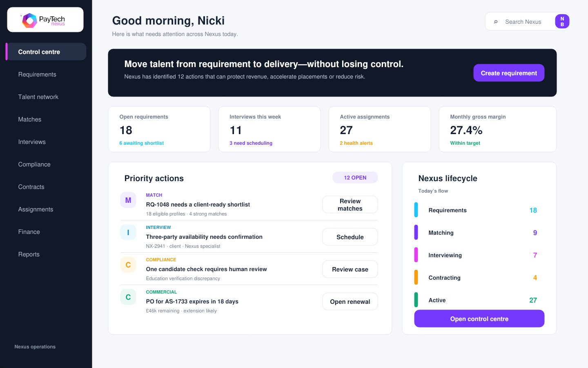588x368 pixels.
Task: Open the Open requirements card
Action: (159, 129)
